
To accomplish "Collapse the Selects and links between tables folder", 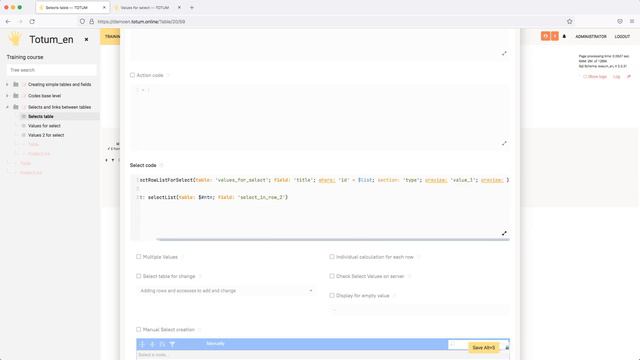I will (7, 107).
